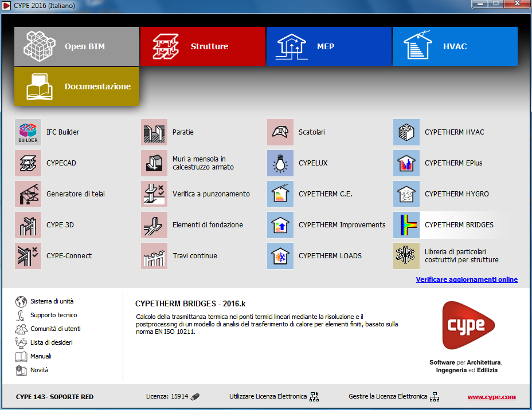Screen dimensions: 532x410
Task: Click the Comunità di utenti label
Action: pos(56,329)
